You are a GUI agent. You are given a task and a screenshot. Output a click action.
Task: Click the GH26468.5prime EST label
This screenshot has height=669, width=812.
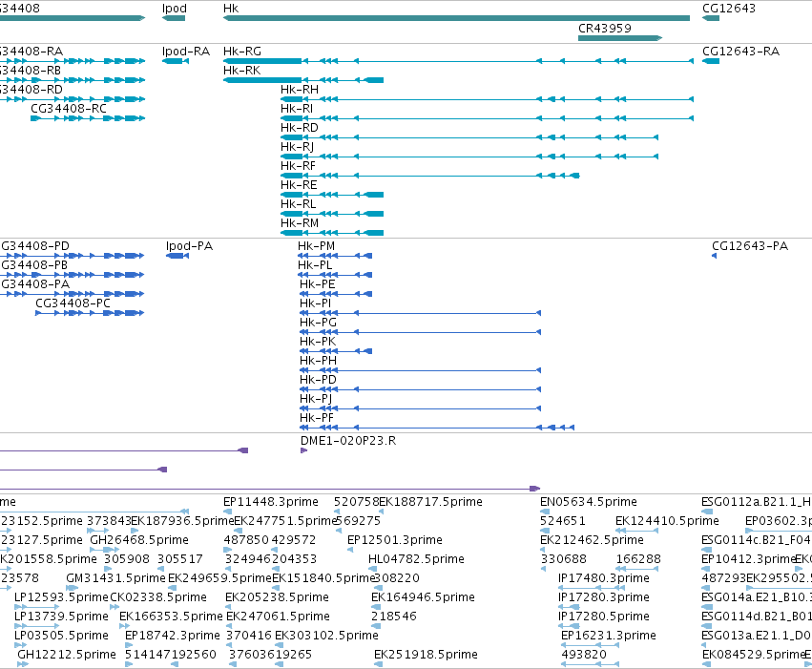point(139,540)
